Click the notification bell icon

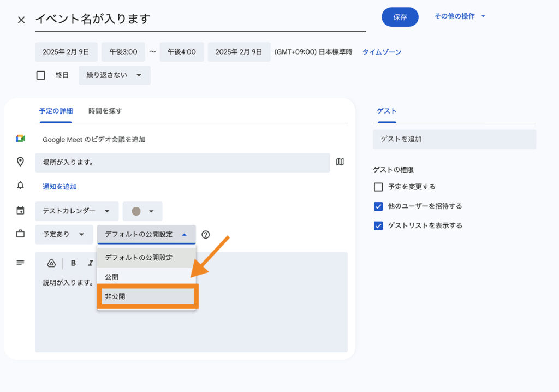point(20,186)
